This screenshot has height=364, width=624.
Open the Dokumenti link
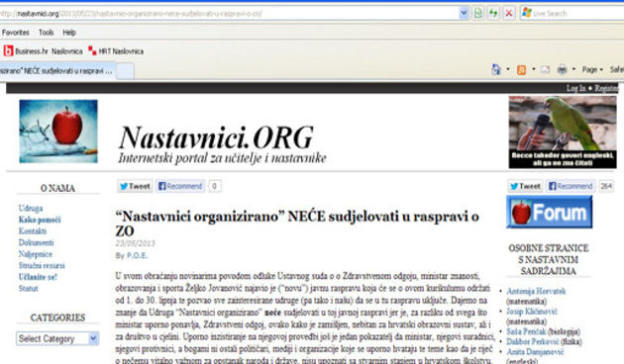pos(36,242)
